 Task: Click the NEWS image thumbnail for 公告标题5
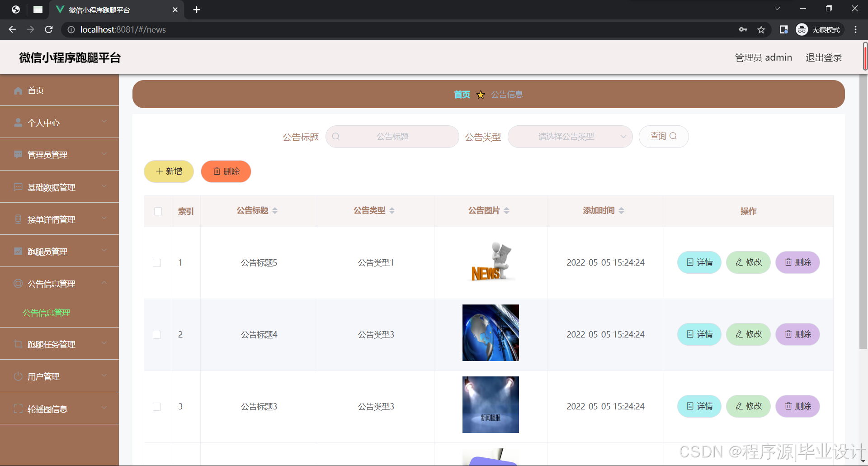tap(491, 262)
